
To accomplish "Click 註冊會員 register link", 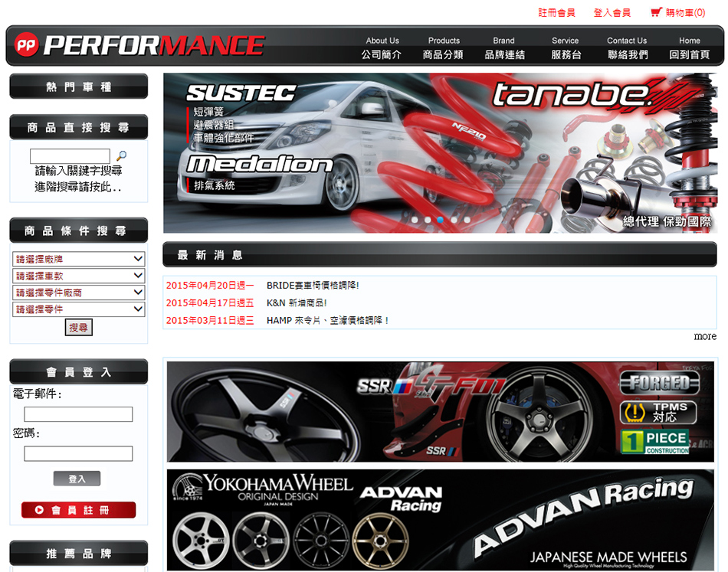I will coord(556,12).
